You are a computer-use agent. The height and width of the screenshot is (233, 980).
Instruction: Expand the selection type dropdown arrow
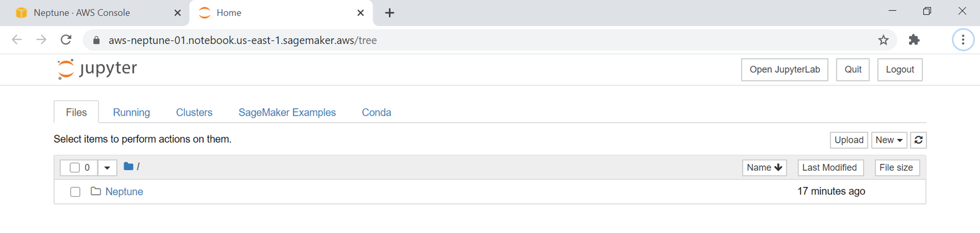107,168
